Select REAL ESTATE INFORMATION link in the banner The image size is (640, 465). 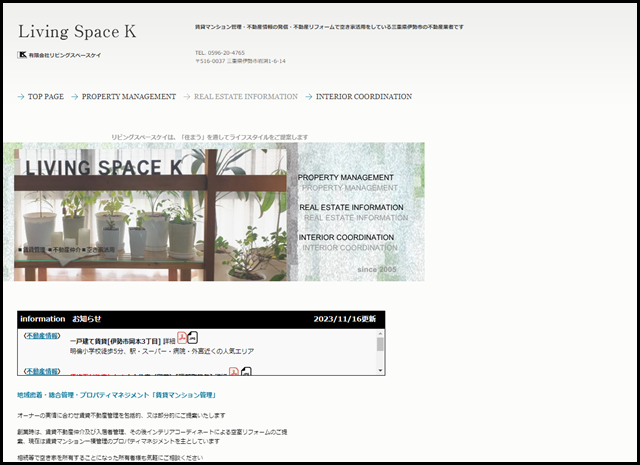pos(351,207)
